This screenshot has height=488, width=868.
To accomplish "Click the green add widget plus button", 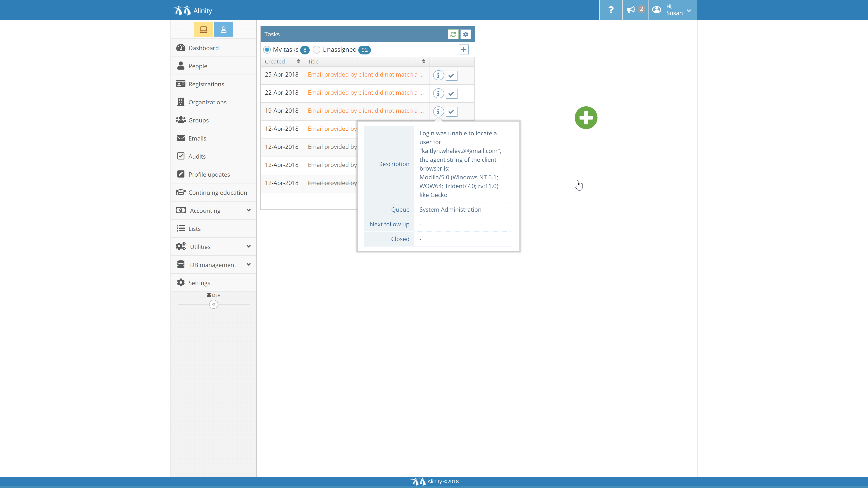I will [586, 118].
